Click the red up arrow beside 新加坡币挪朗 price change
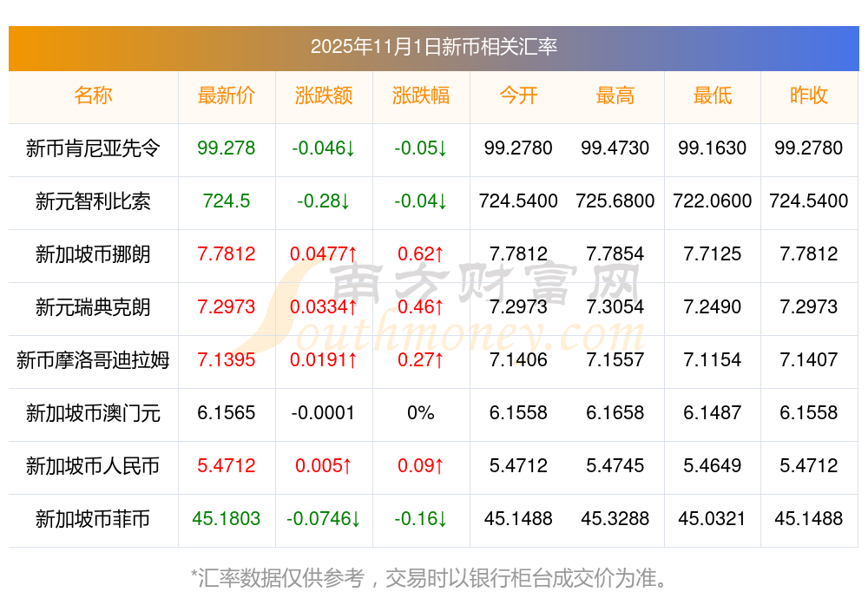868x605 pixels. [352, 254]
